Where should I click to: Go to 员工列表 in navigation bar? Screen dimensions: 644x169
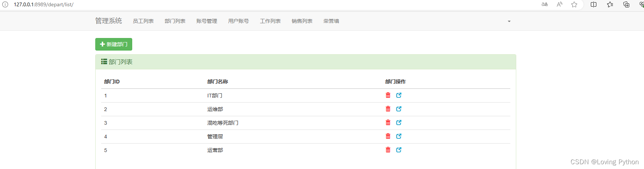143,21
